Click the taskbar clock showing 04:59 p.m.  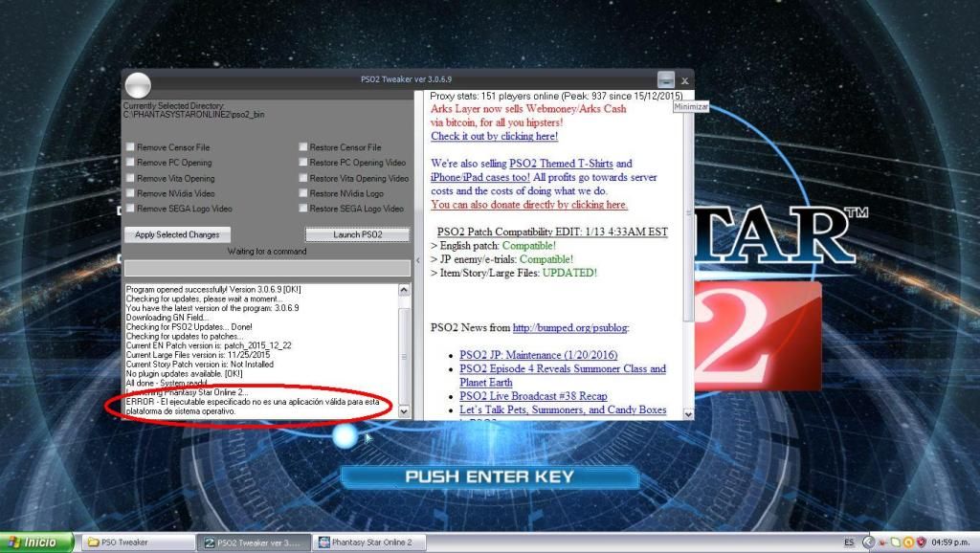pyautogui.click(x=950, y=542)
